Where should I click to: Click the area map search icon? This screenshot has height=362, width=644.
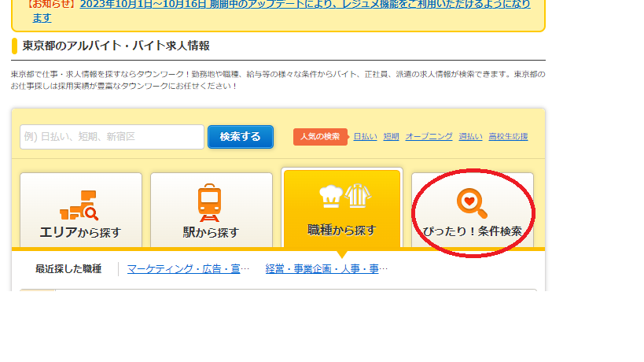click(x=79, y=205)
